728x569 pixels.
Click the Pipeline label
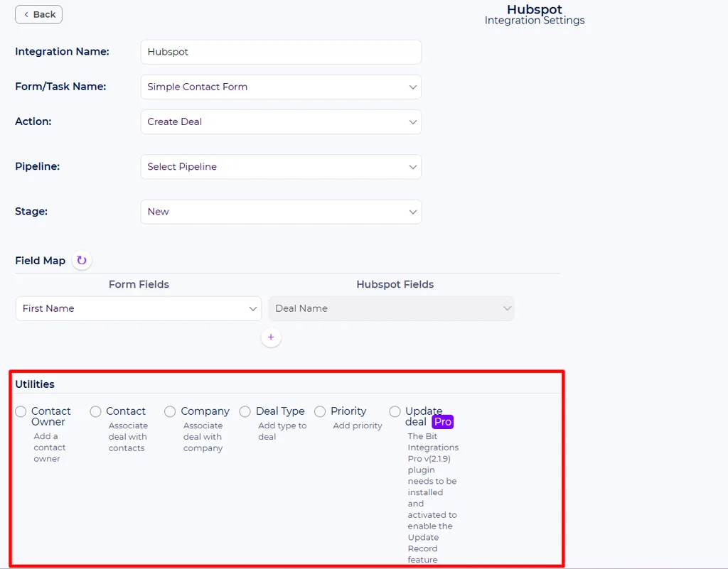[x=38, y=166]
